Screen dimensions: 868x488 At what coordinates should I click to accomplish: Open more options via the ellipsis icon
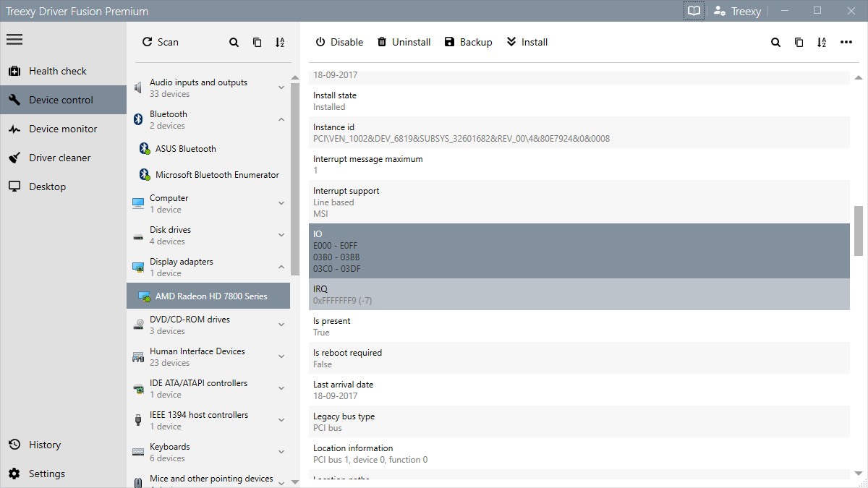(x=846, y=42)
